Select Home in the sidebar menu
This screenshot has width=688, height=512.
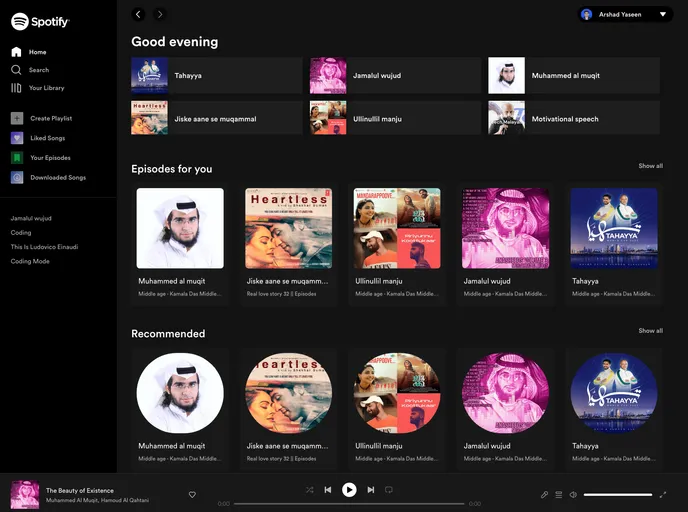click(38, 52)
